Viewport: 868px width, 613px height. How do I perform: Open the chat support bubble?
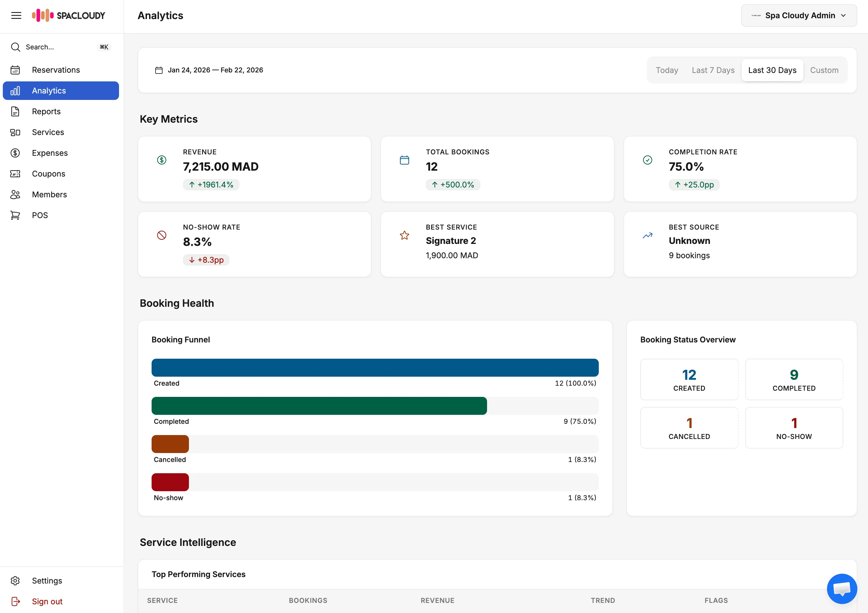842,589
